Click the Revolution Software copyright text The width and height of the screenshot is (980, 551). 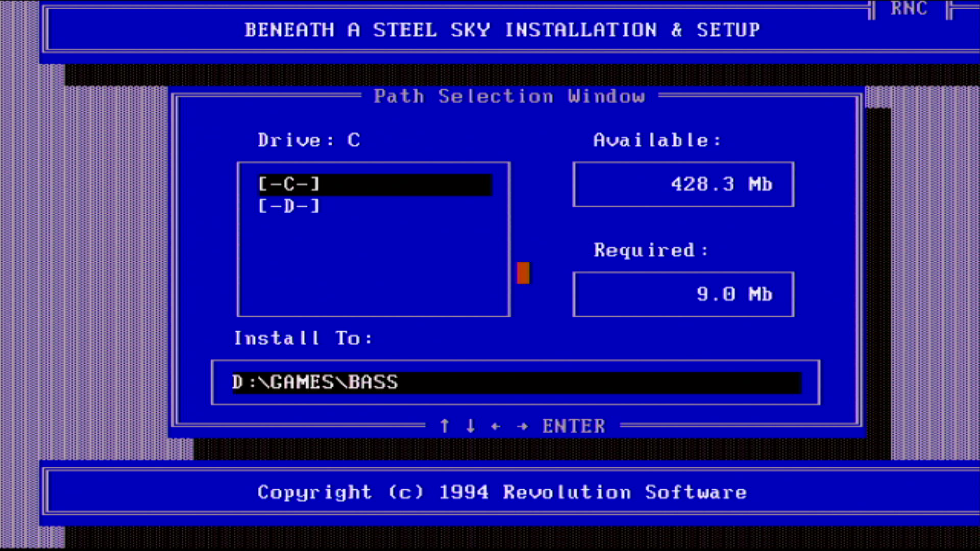tap(502, 492)
